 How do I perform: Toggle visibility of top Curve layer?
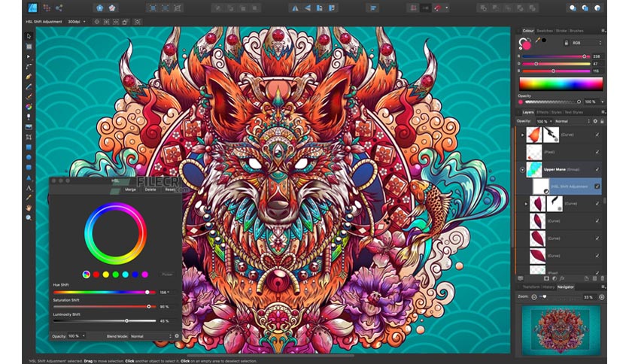[597, 135]
